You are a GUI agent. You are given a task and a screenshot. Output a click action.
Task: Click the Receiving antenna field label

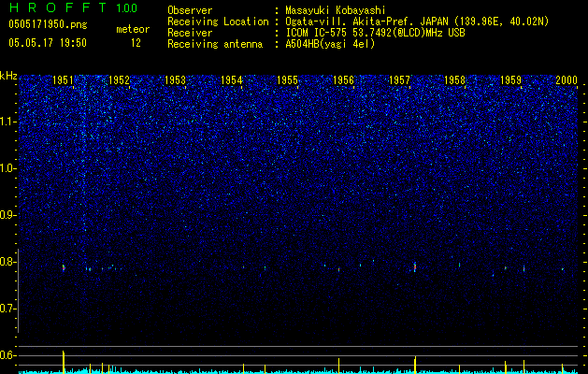pyautogui.click(x=215, y=44)
